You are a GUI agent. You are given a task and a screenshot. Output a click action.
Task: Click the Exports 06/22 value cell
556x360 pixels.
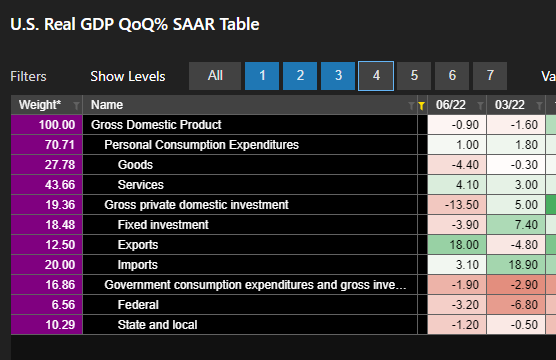pyautogui.click(x=457, y=245)
